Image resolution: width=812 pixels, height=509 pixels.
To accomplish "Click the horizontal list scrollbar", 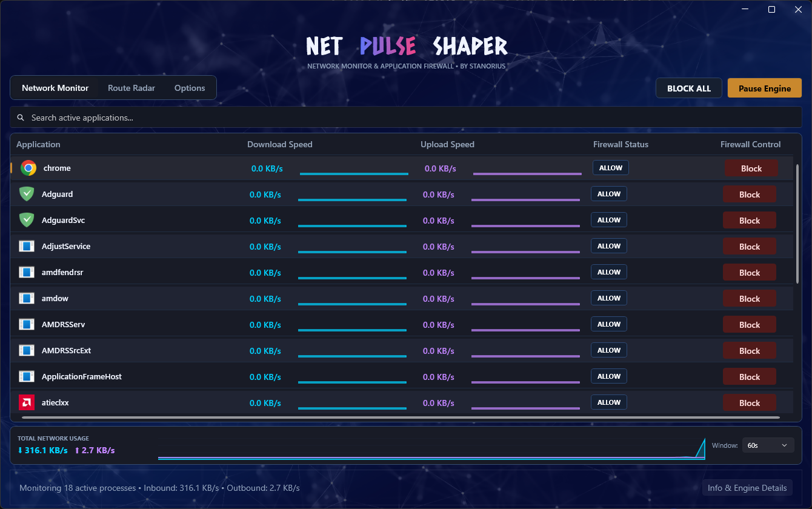I will click(x=401, y=418).
